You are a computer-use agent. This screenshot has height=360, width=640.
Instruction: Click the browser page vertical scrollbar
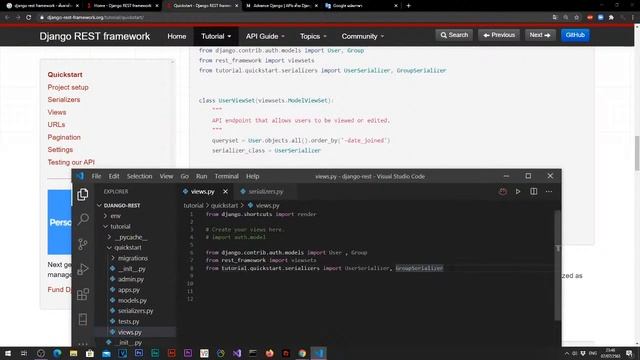pyautogui.click(x=637, y=153)
